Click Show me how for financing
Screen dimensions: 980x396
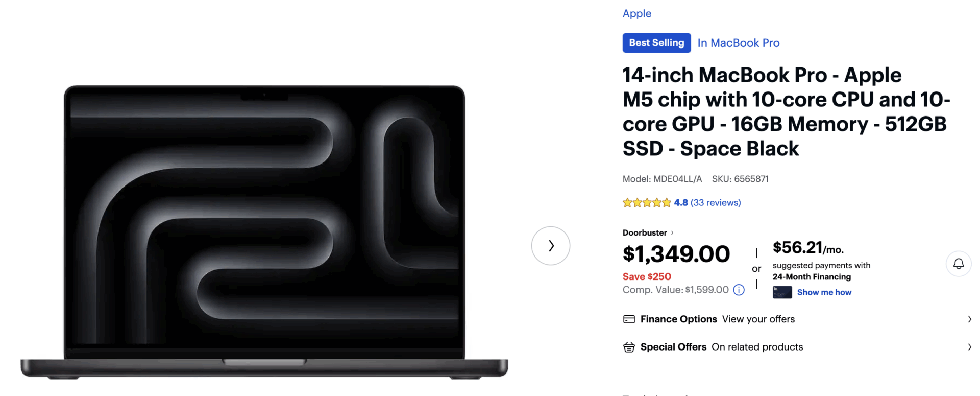(825, 292)
